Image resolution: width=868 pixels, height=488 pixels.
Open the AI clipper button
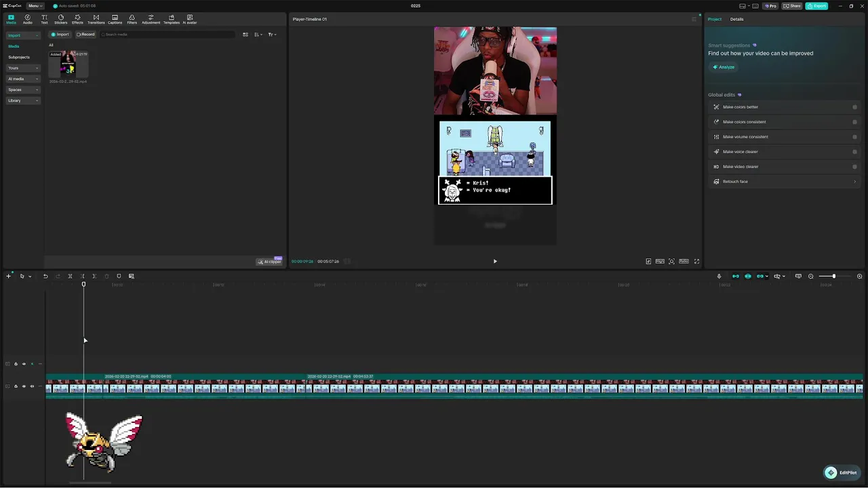(x=269, y=262)
